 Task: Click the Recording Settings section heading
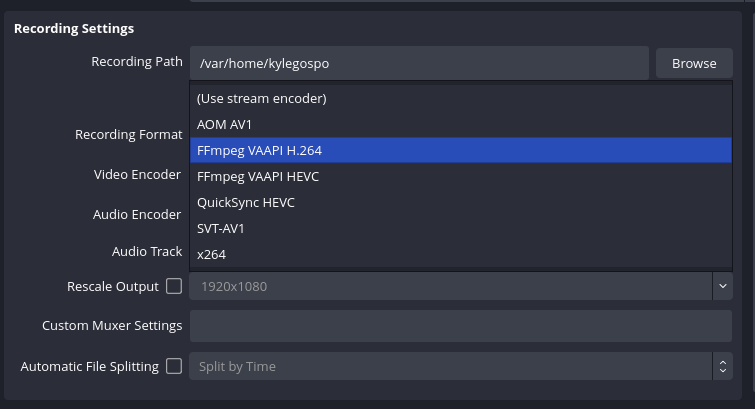point(74,29)
